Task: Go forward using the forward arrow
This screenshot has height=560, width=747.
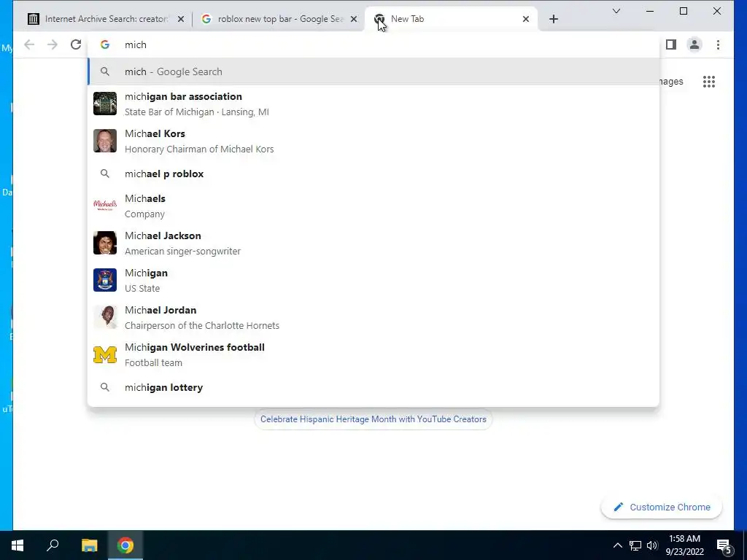Action: tap(53, 44)
